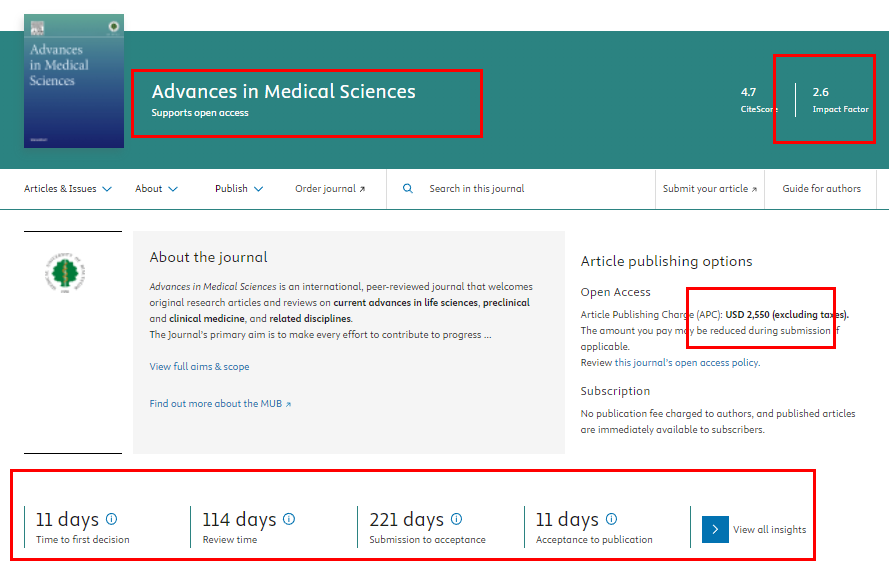Open the Publish dropdown menu

(x=239, y=189)
